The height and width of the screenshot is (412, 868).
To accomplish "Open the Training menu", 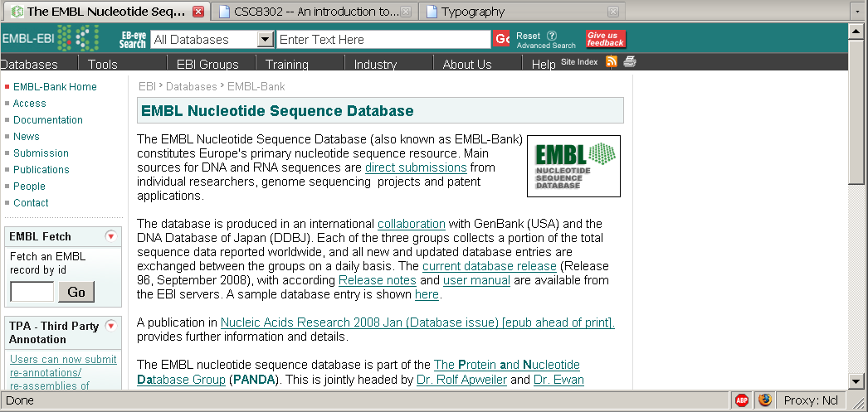I will click(x=286, y=64).
